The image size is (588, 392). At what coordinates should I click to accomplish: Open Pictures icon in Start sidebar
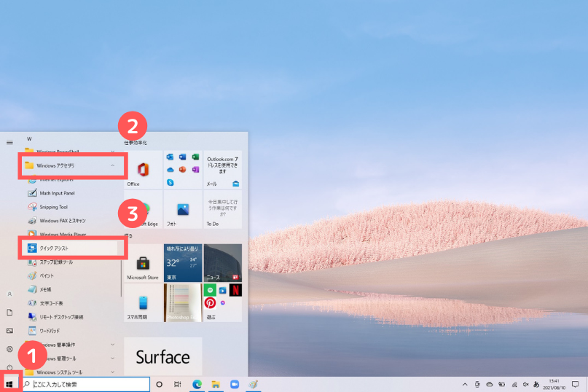tap(9, 331)
